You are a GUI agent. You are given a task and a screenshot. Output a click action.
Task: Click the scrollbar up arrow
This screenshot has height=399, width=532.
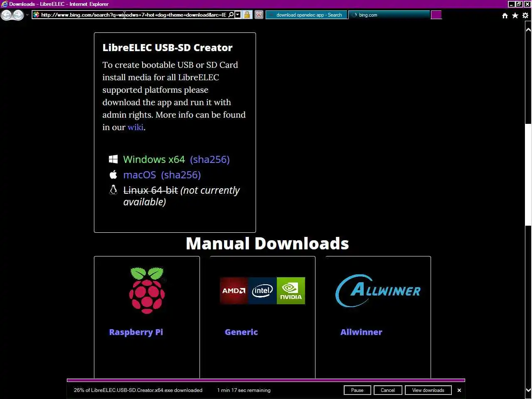[x=528, y=30]
